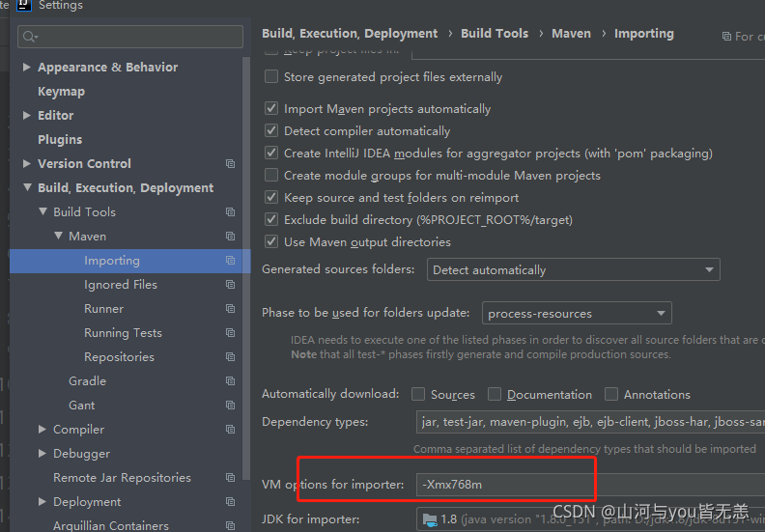Viewport: 765px width, 532px height.
Task: Click the copy icon beside 'For cu...' header text
Action: tap(726, 37)
